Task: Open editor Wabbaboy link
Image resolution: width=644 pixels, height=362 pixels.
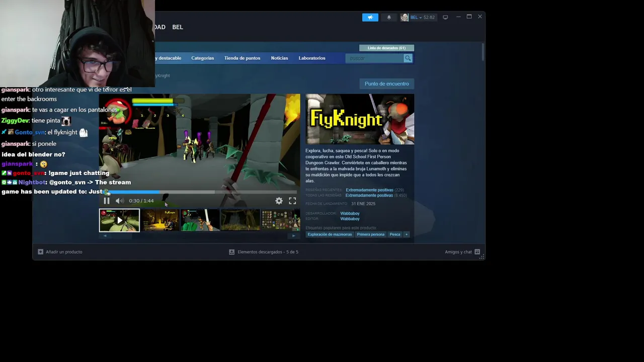Action: point(350,219)
